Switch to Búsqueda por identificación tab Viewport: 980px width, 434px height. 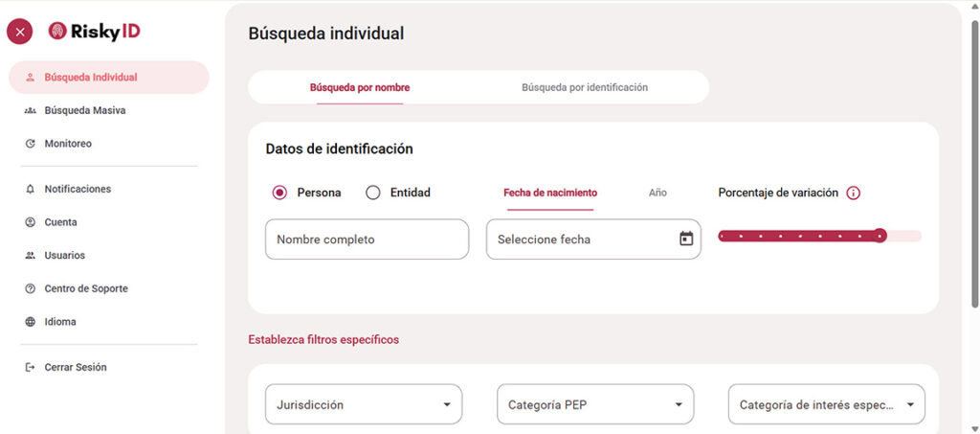[584, 87]
